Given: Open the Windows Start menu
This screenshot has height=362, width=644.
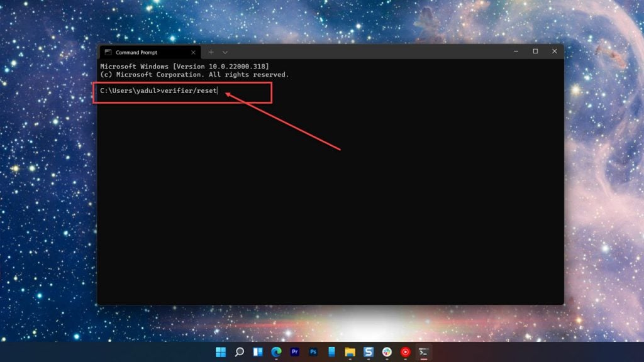Looking at the screenshot, I should tap(221, 352).
